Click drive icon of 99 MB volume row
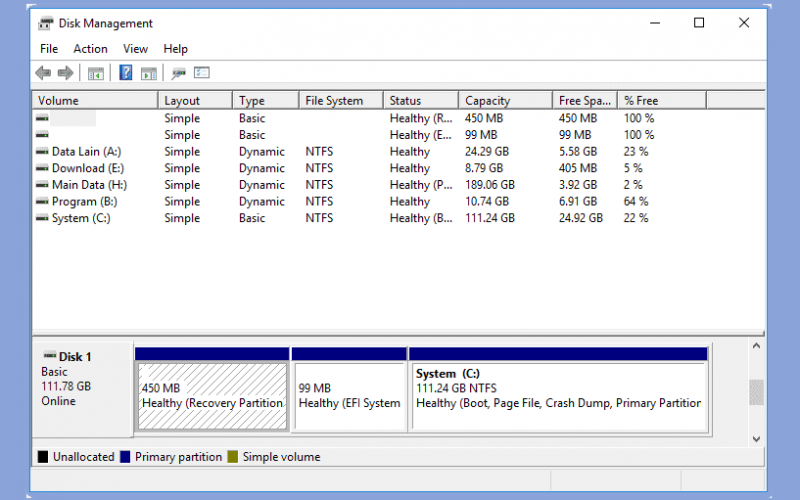 coord(42,135)
